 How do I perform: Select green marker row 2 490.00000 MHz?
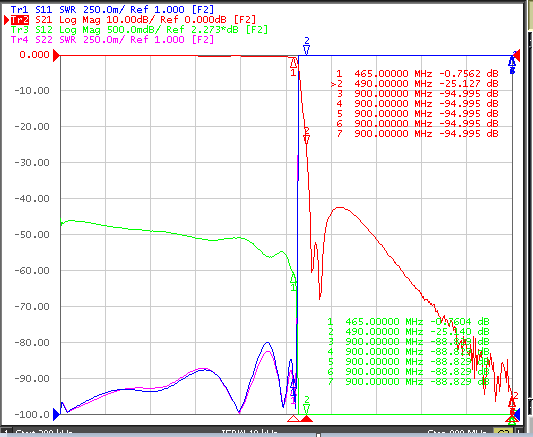409,331
